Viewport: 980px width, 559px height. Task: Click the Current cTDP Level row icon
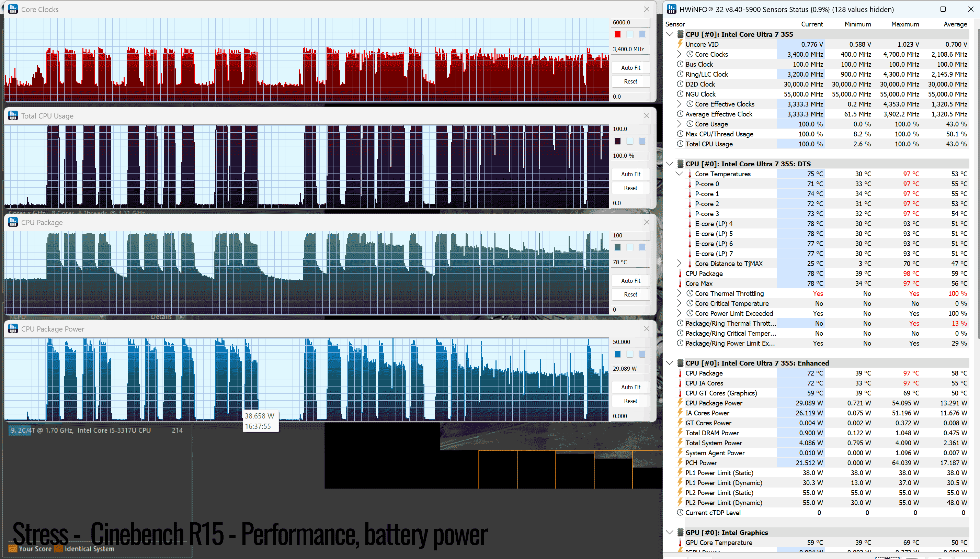680,513
